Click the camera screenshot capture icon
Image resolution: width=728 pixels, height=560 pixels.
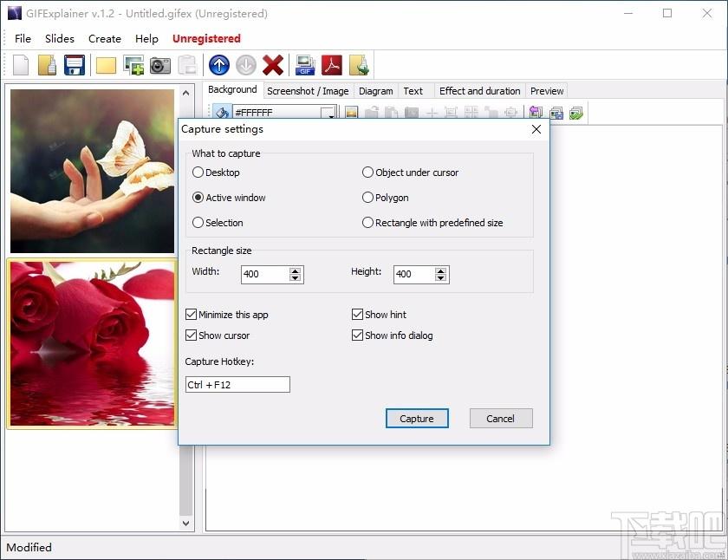(x=160, y=66)
